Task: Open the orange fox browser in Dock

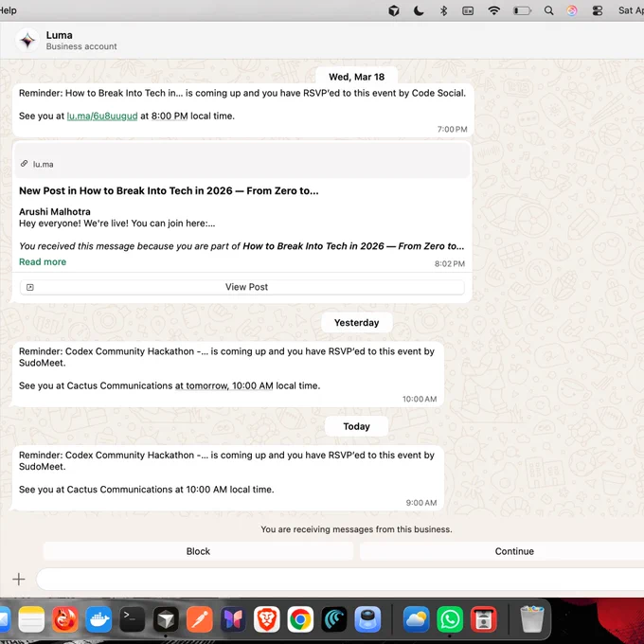Action: coord(65,619)
